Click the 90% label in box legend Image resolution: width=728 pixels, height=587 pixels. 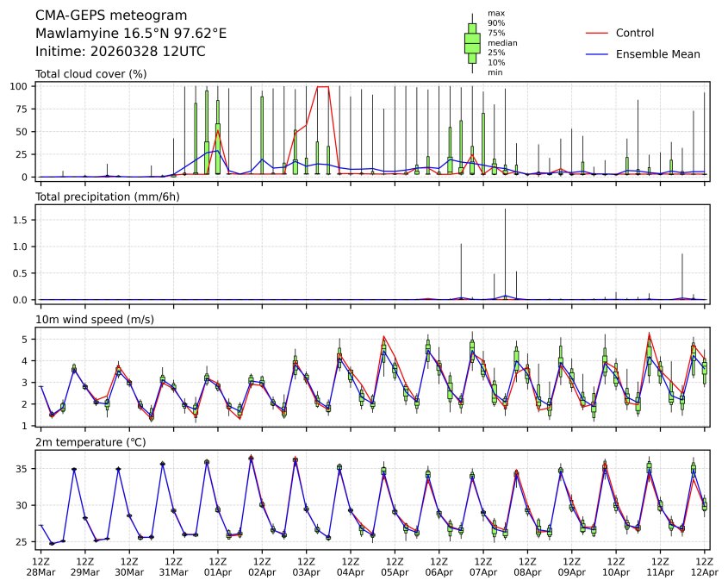496,22
